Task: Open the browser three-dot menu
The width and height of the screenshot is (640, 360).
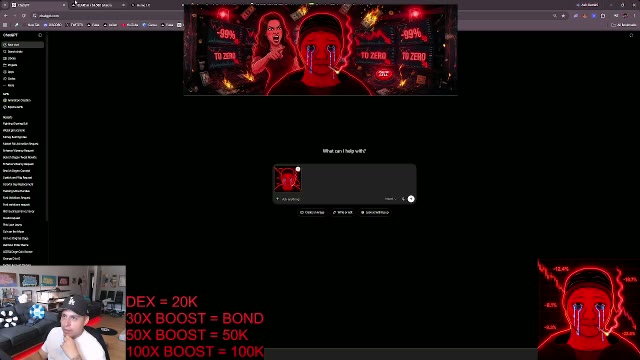Action: click(x=635, y=16)
